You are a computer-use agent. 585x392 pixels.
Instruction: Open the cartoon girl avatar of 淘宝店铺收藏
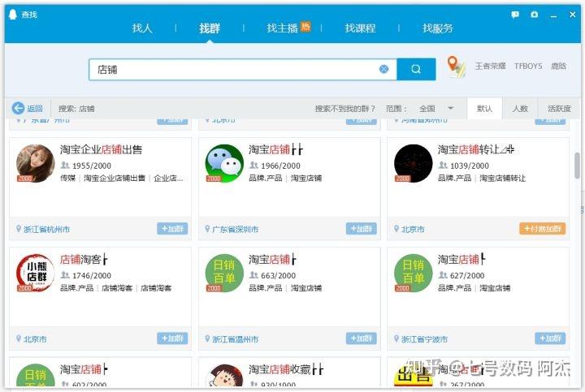click(x=224, y=375)
